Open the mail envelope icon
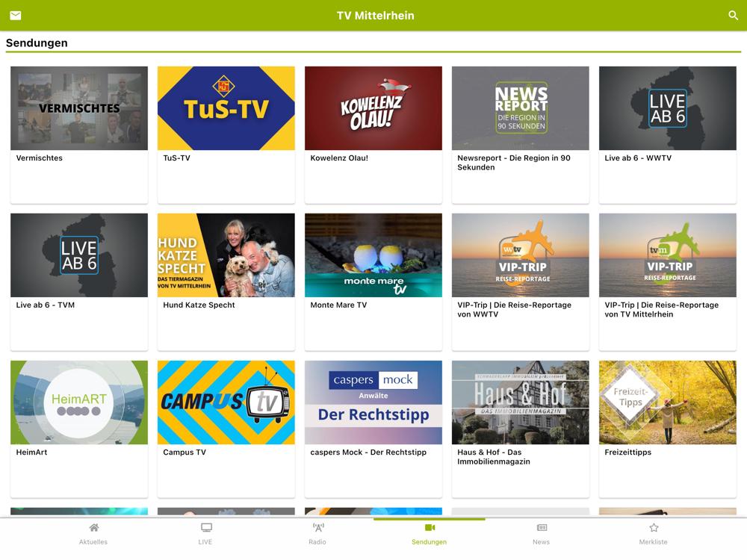Image resolution: width=747 pixels, height=560 pixels. (15, 15)
